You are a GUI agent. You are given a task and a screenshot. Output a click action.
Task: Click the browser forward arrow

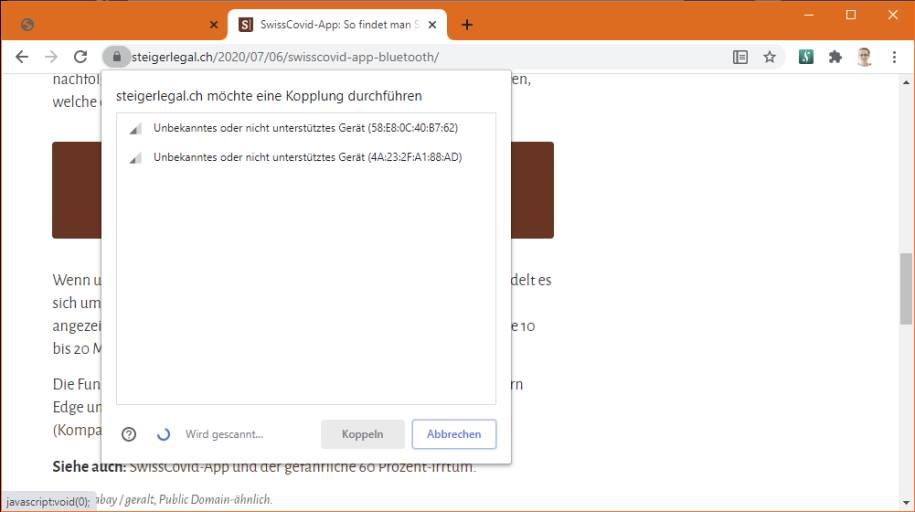(x=51, y=57)
